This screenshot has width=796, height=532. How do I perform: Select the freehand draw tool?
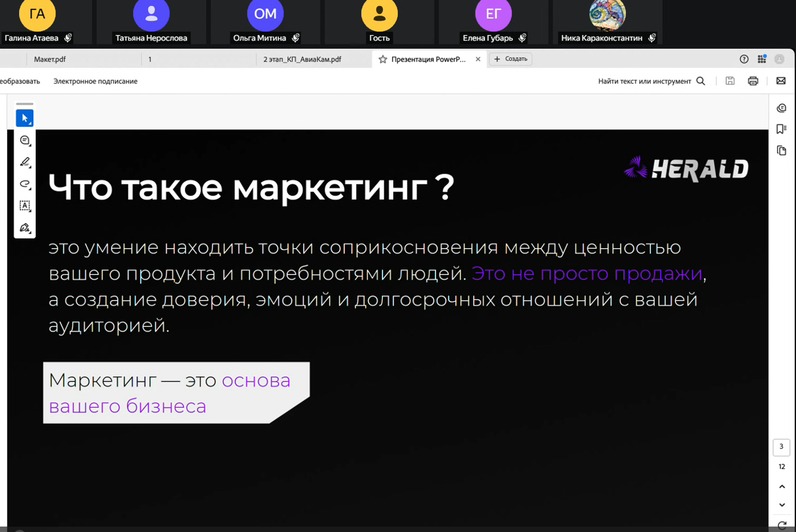click(x=24, y=184)
